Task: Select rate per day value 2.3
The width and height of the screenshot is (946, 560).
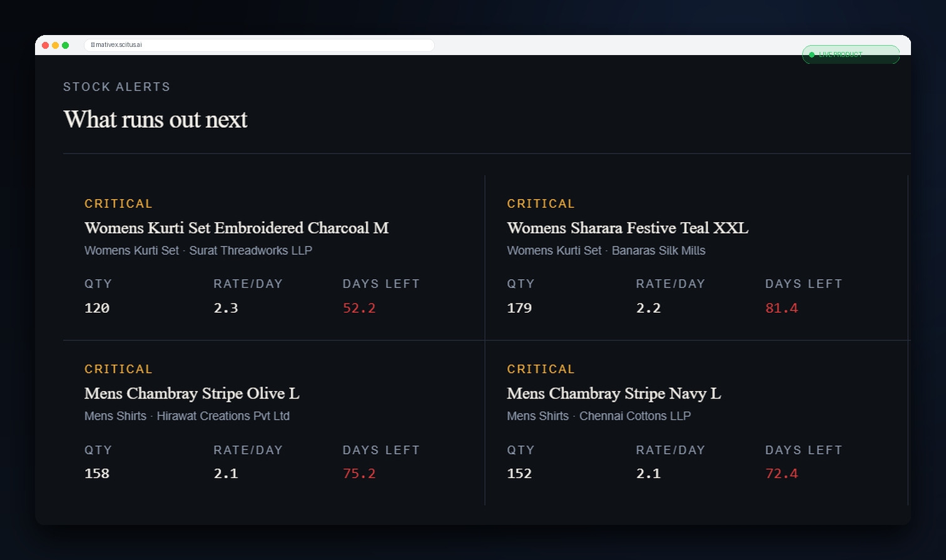Action: point(226,308)
